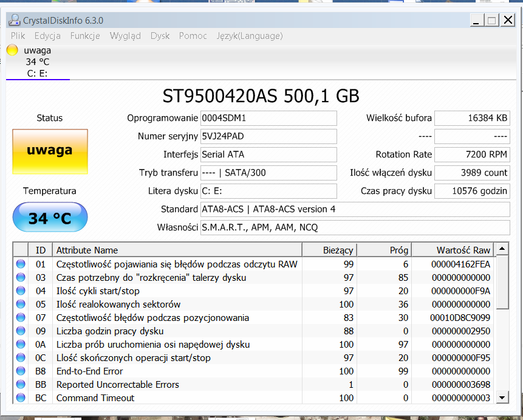The width and height of the screenshot is (523, 420).
Task: Click raw value 000000002950
Action: (461, 331)
